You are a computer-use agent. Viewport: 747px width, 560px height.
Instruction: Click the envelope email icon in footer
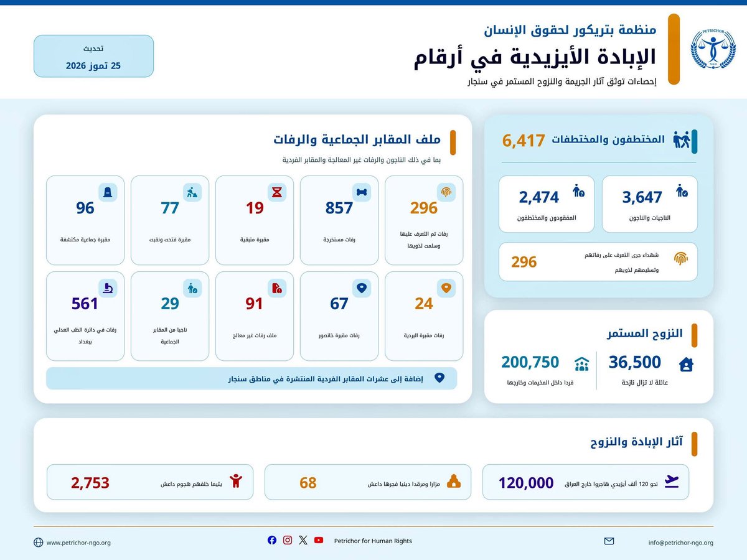(x=609, y=541)
